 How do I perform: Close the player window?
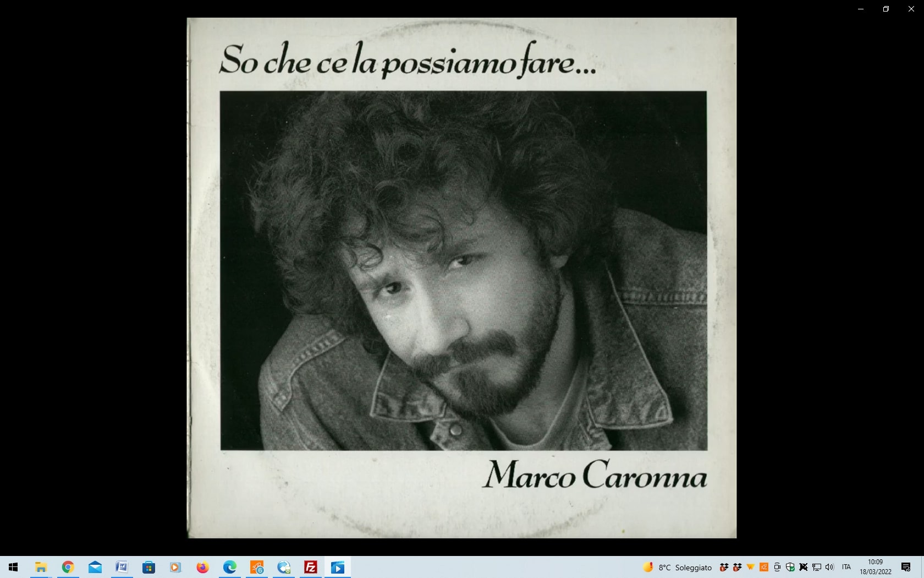click(x=911, y=9)
